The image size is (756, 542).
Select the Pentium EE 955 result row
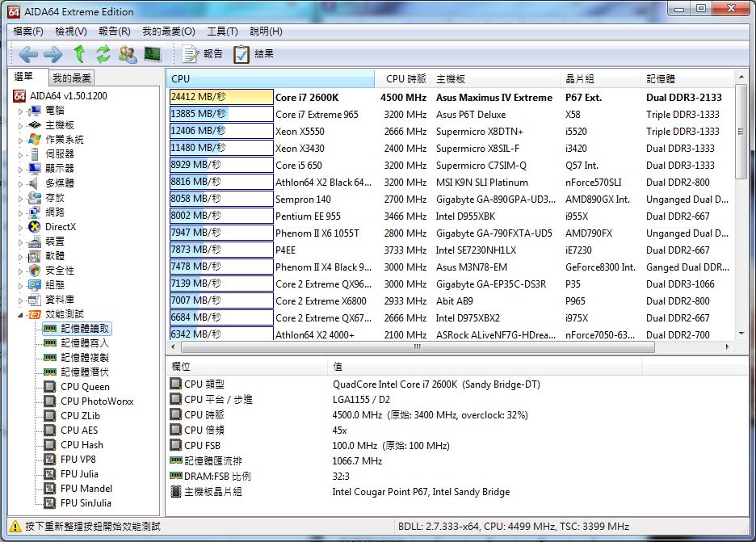(x=451, y=216)
